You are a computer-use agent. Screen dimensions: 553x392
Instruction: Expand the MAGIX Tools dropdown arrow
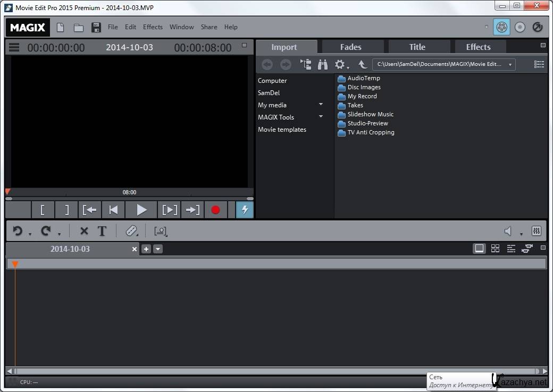(x=321, y=117)
